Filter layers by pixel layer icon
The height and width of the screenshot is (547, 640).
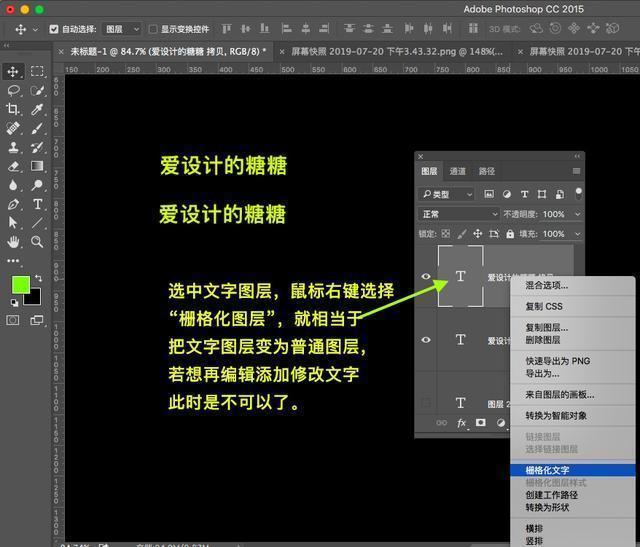(x=489, y=194)
